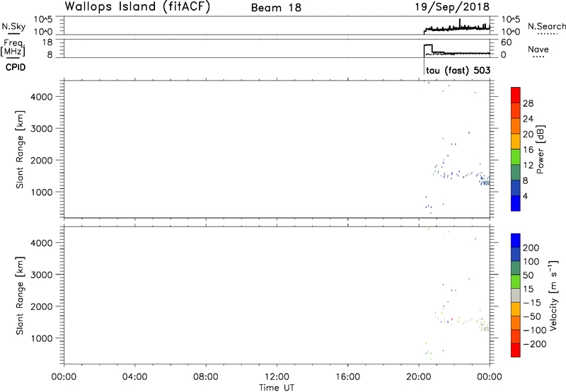Click the 'Nave' legend label
The width and height of the screenshot is (566, 392).
click(538, 50)
